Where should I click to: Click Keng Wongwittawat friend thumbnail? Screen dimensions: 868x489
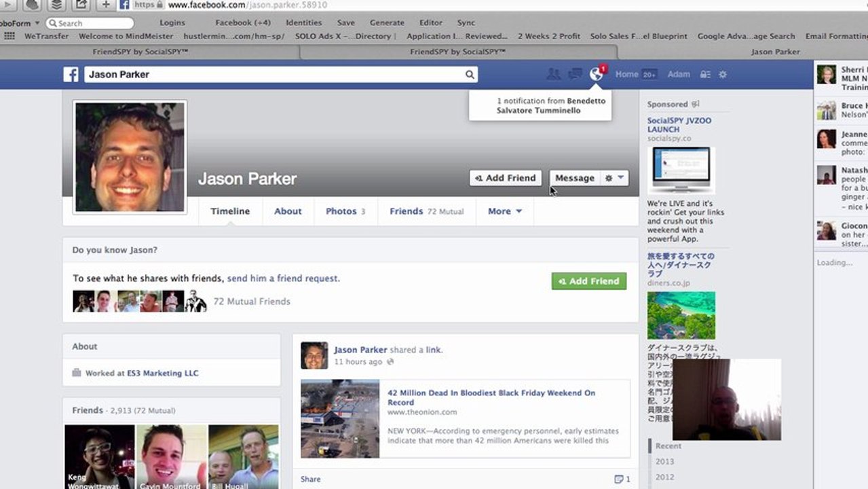click(x=100, y=457)
